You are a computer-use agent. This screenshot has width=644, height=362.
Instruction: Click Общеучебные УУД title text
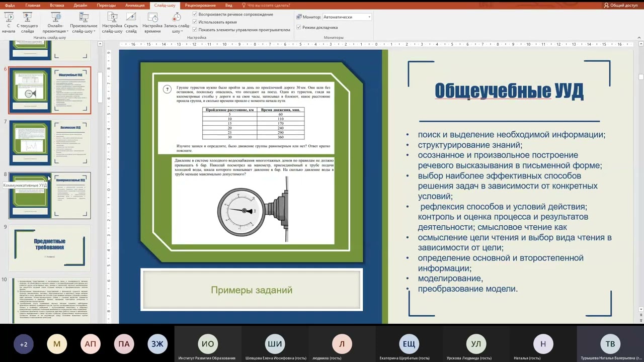pos(509,91)
